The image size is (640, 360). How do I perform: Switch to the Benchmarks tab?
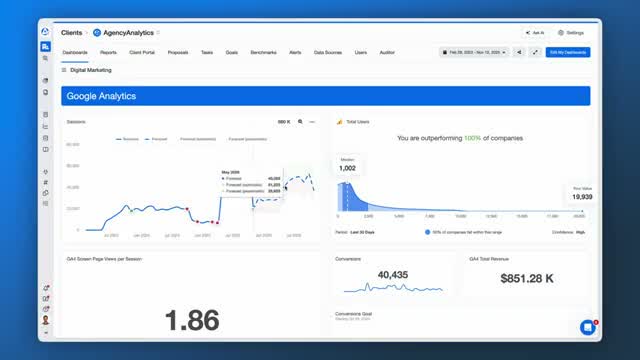263,53
